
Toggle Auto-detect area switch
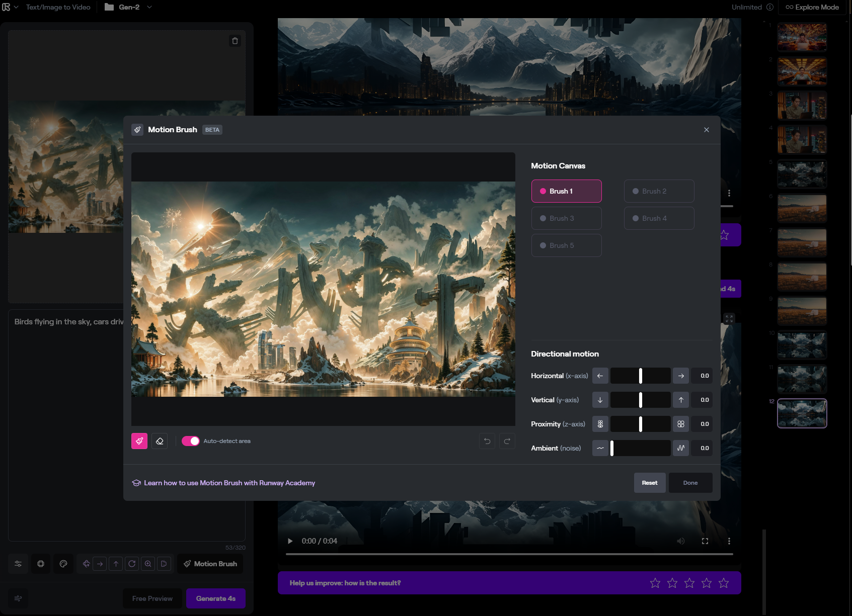[x=191, y=441]
